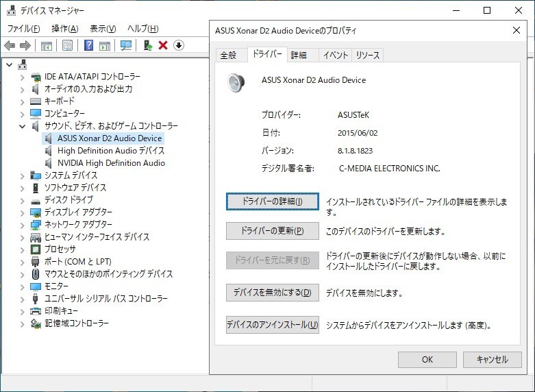535x392 pixels.
Task: Open the ファイル(F) menu
Action: click(x=23, y=29)
